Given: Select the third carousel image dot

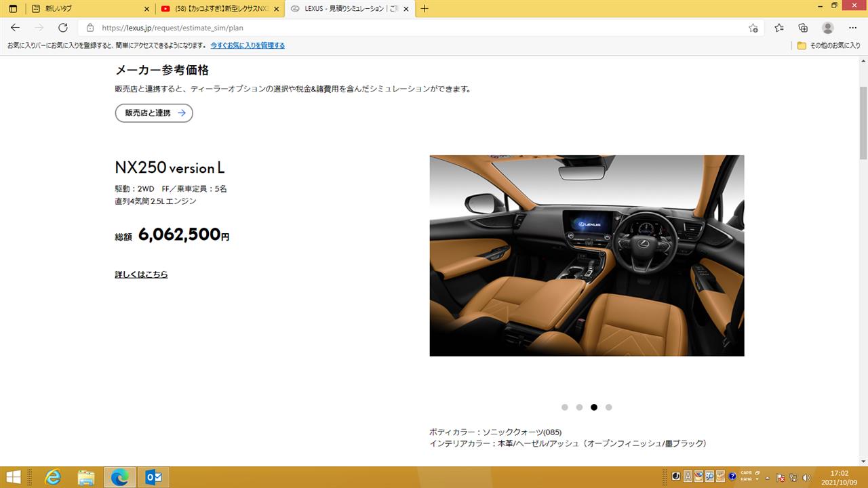Looking at the screenshot, I should click(594, 407).
